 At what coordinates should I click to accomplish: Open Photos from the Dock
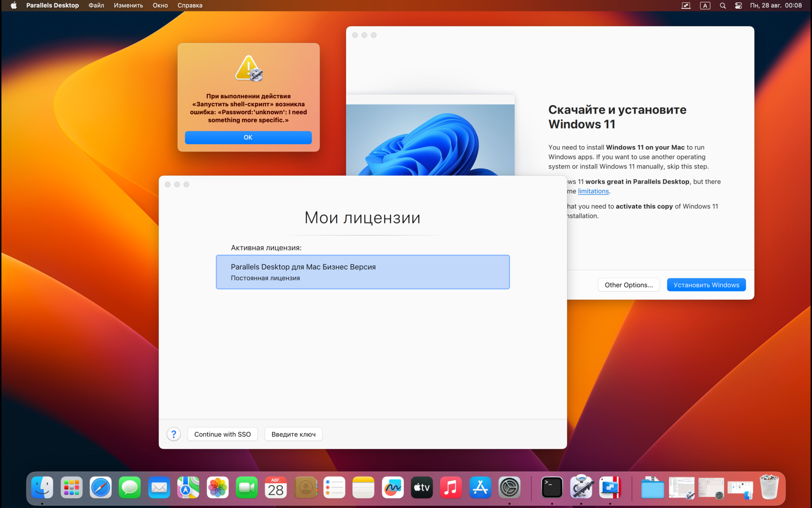(218, 487)
